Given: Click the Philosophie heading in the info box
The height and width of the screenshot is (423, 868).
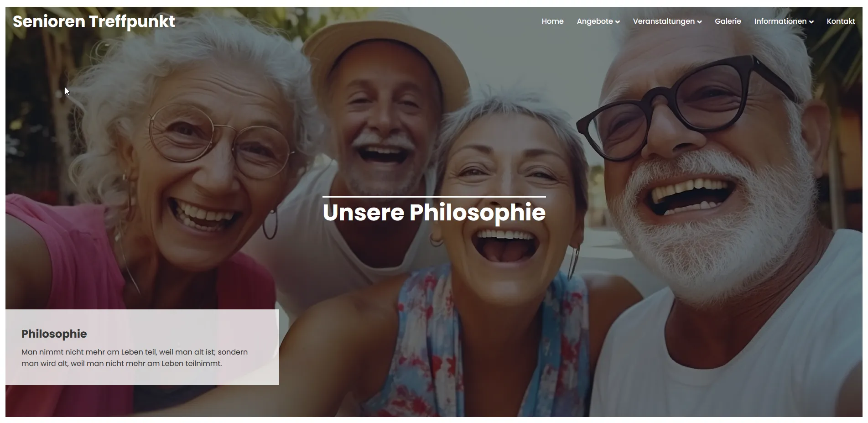Looking at the screenshot, I should (54, 334).
